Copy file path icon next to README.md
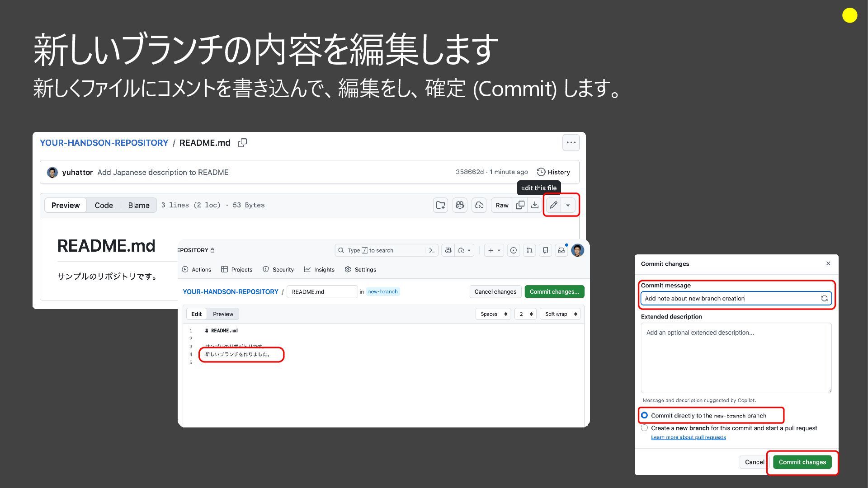868x488 pixels. click(242, 143)
